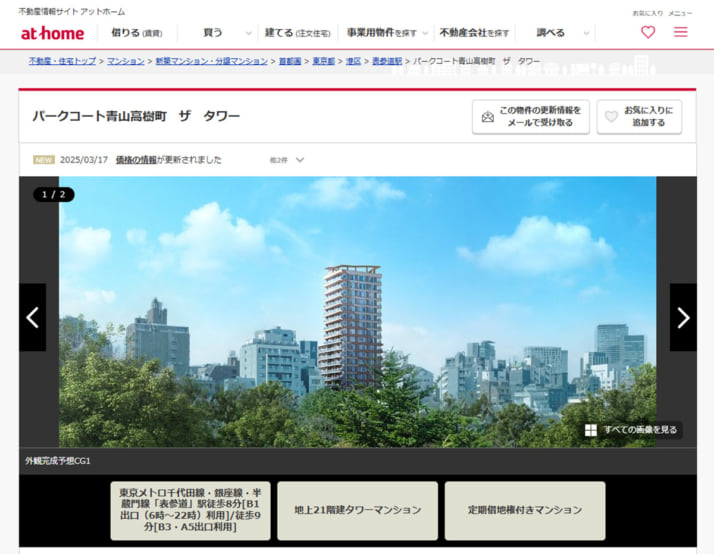
Task: Open the hamburger menu icon
Action: (x=680, y=32)
